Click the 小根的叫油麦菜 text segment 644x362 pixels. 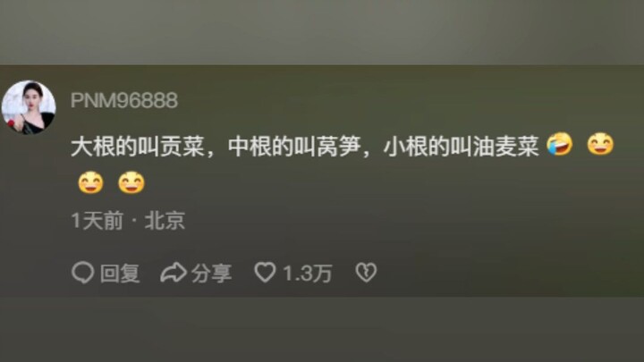[x=462, y=146]
